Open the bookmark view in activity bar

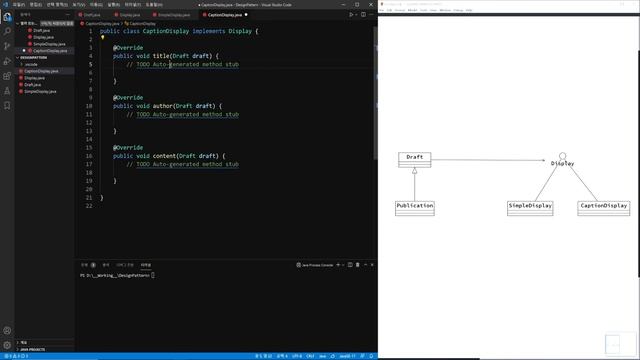pos(7,106)
